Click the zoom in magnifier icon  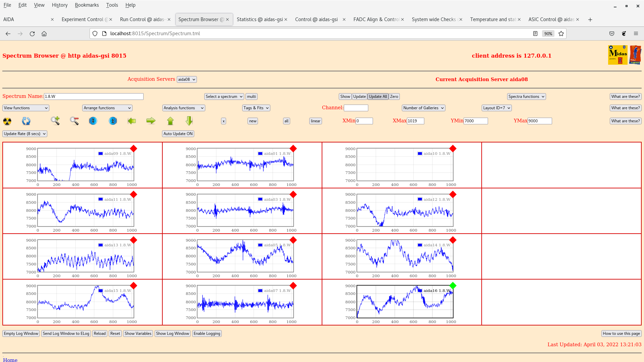pyautogui.click(x=55, y=121)
